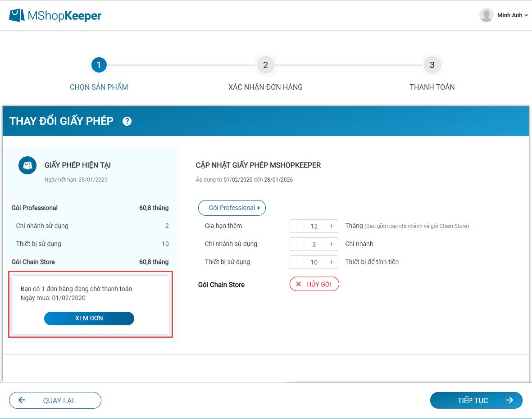
Task: Click the Gói Chain Store row in current license
Action: [90, 262]
